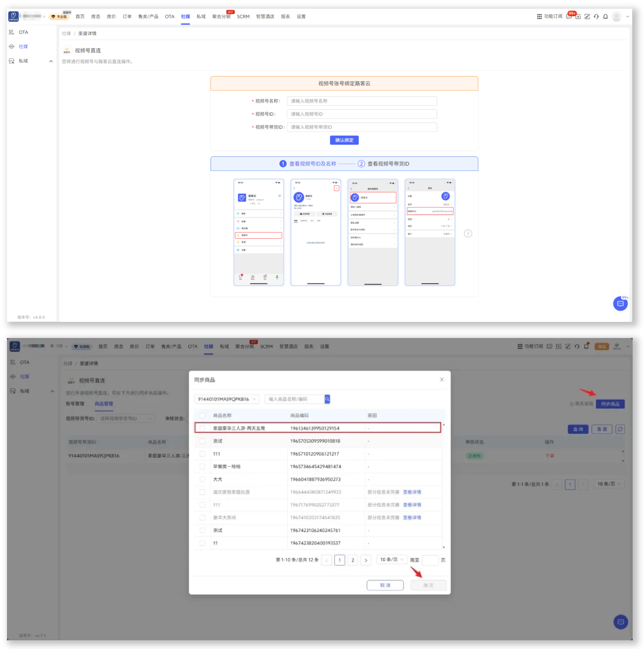Viewport: 644px width, 649px height.
Task: Tick the checkbox for the 早餐房－哈哈 row
Action: tap(202, 466)
